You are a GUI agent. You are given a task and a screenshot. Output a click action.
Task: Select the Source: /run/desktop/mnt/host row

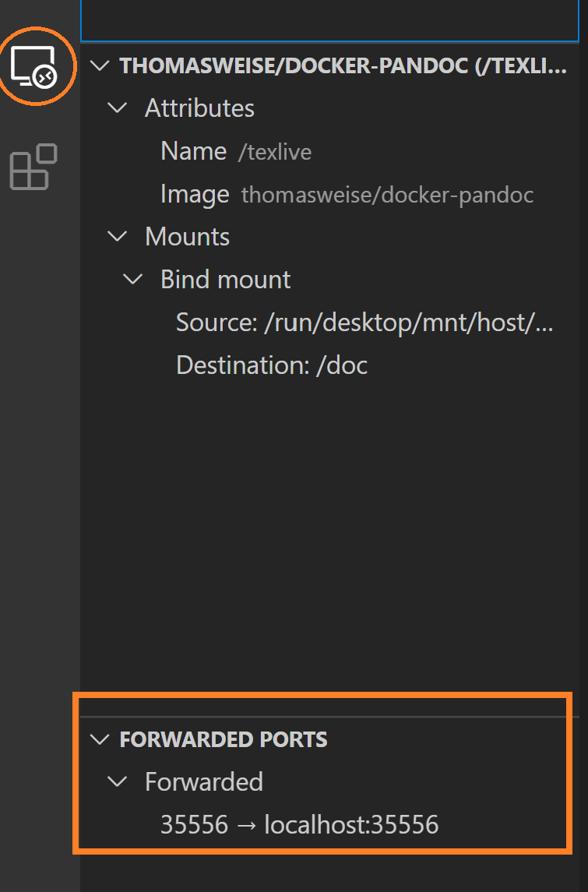pyautogui.click(x=330, y=323)
